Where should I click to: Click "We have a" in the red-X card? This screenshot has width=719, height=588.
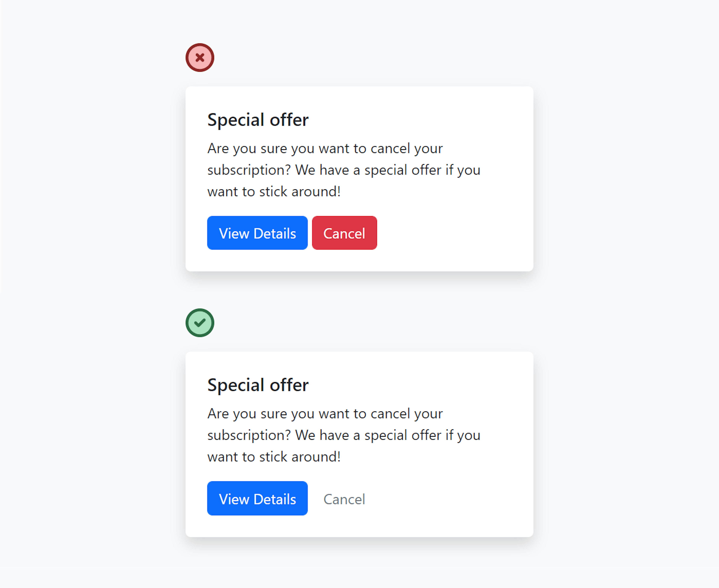pos(327,170)
